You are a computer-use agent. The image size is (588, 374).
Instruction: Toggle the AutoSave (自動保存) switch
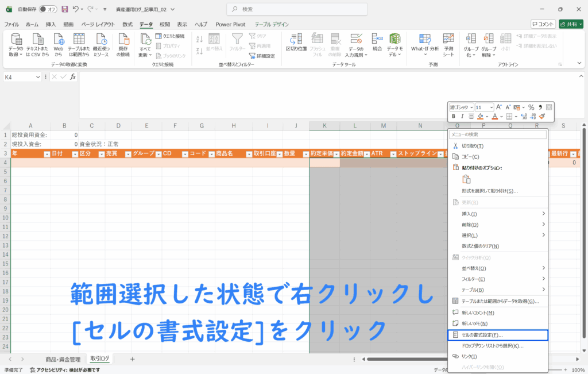click(48, 9)
